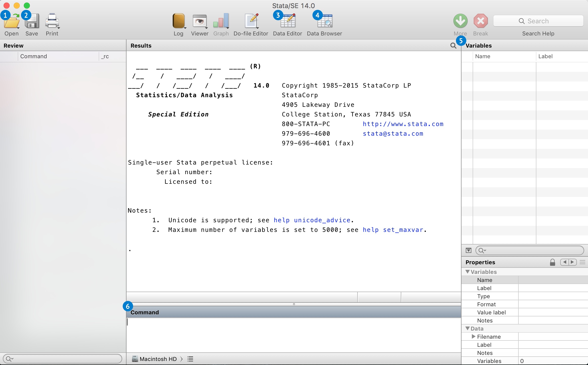
Task: Click the Command pane splitter handle dot
Action: [x=294, y=304]
